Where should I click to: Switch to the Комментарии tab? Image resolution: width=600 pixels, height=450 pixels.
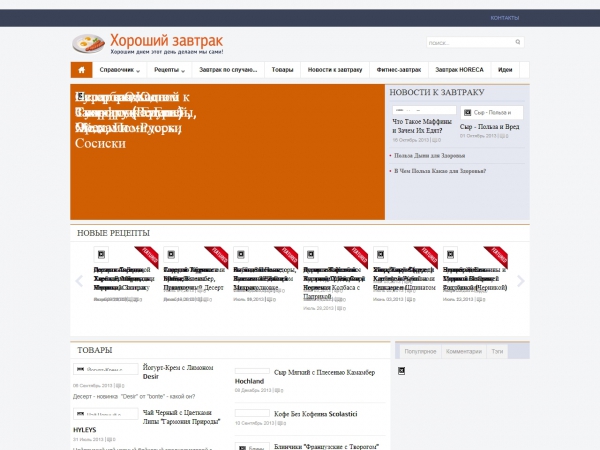coord(464,351)
